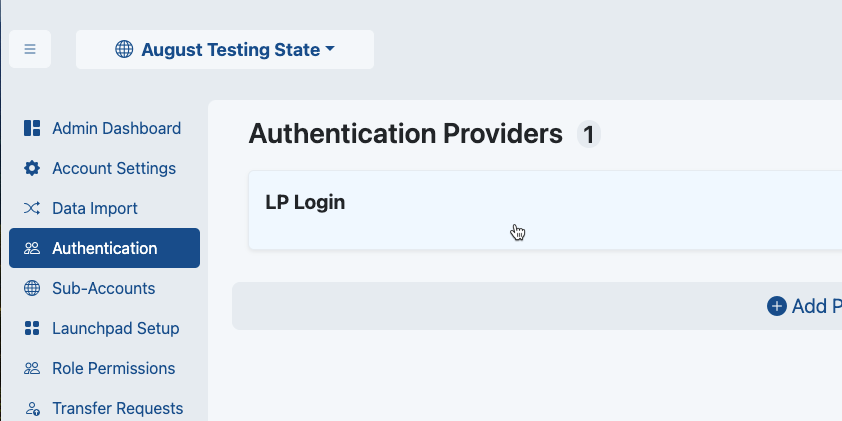Select Data Import in the sidebar
The width and height of the screenshot is (842, 421).
(95, 208)
